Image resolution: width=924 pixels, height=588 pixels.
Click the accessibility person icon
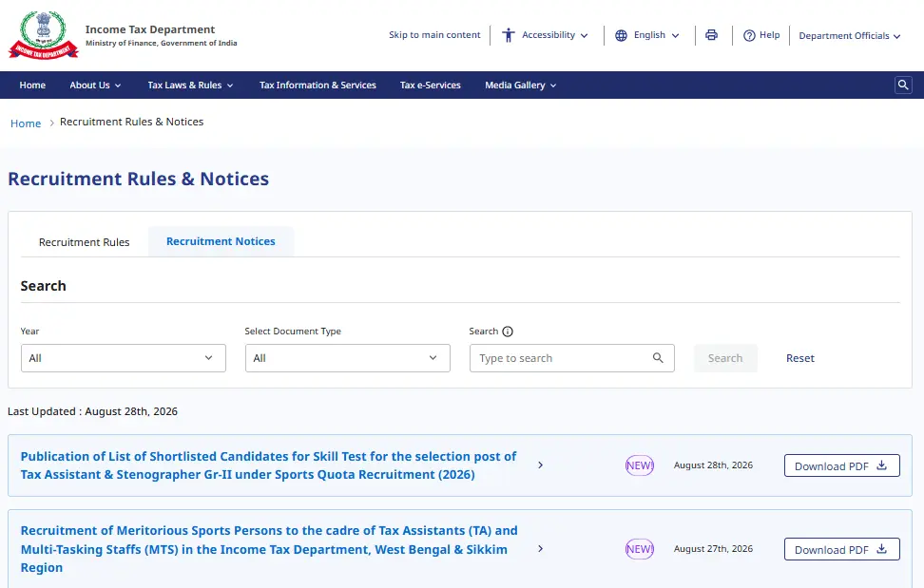(x=508, y=35)
